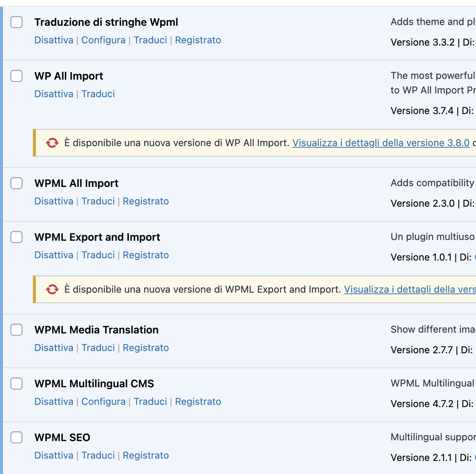View version details for WPML Export and Import update
476x474 pixels.
[410, 289]
